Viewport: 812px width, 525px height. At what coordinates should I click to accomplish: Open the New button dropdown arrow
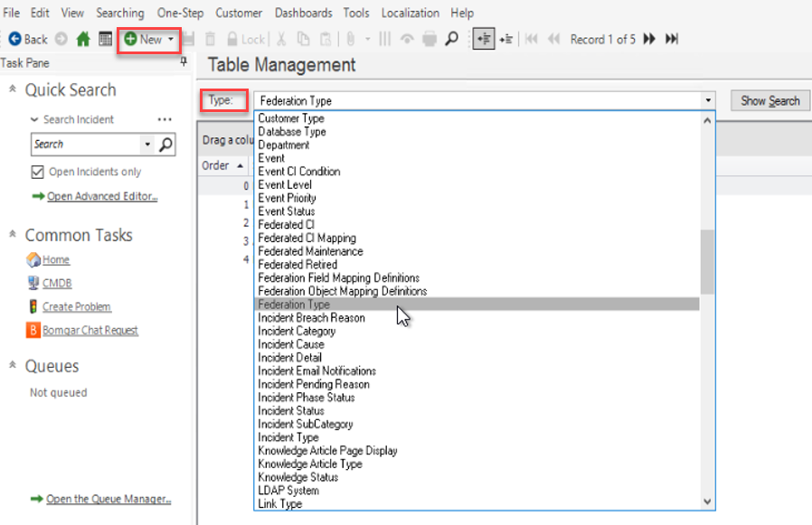click(x=171, y=39)
